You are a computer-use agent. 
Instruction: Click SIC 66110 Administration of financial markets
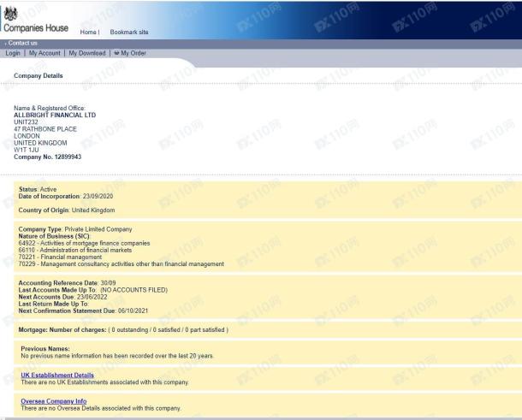pyautogui.click(x=75, y=251)
